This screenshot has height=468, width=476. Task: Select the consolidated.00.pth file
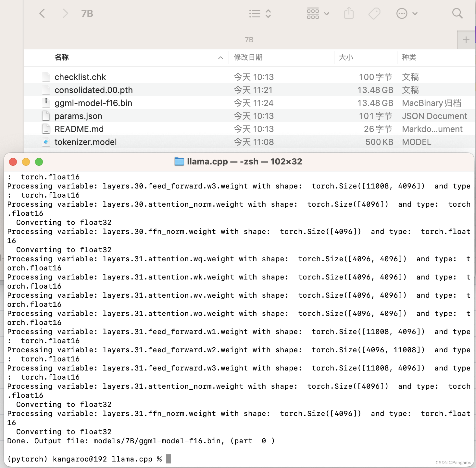[x=250, y=90]
